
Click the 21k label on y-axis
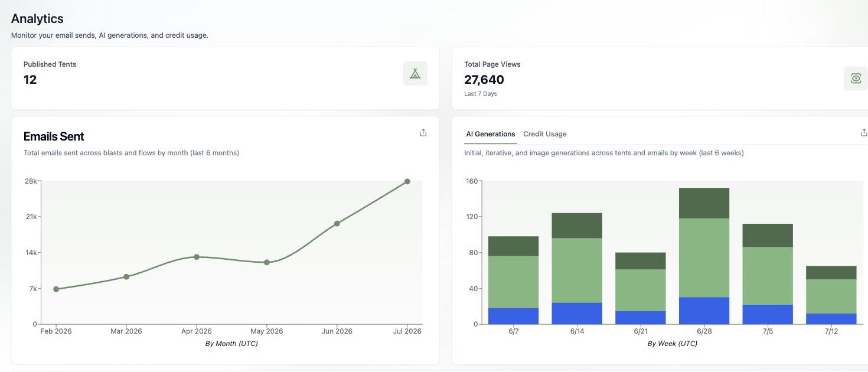click(x=31, y=217)
